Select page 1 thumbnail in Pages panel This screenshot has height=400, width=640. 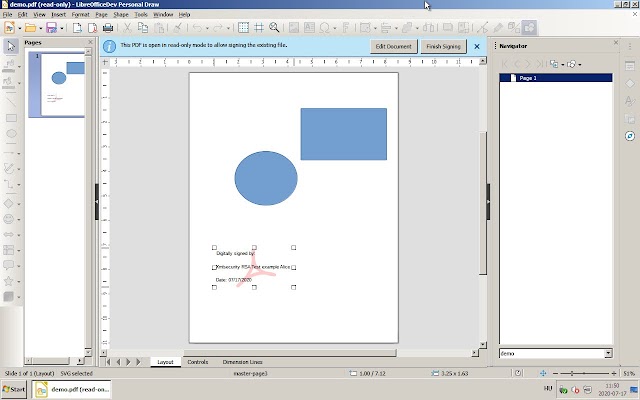[61, 86]
